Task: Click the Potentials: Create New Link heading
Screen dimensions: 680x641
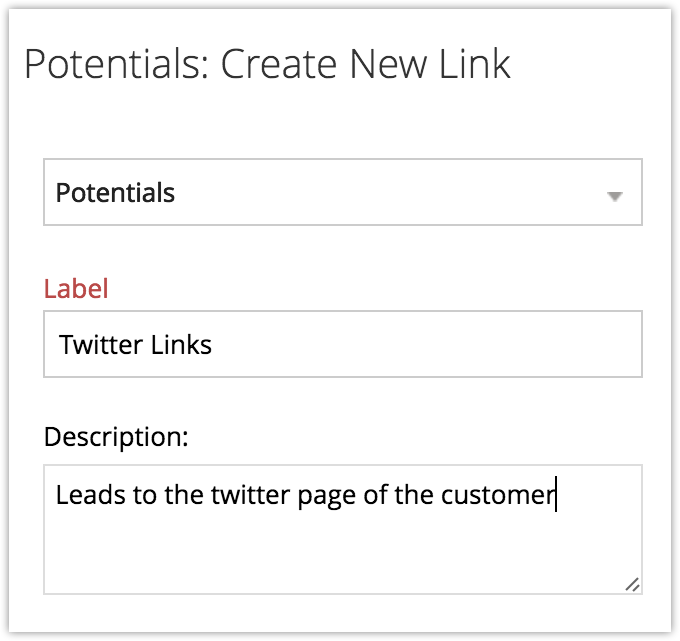Action: click(267, 65)
